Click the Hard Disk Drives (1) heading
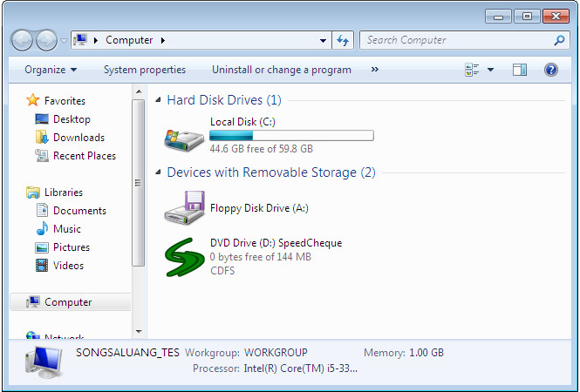 [x=224, y=100]
